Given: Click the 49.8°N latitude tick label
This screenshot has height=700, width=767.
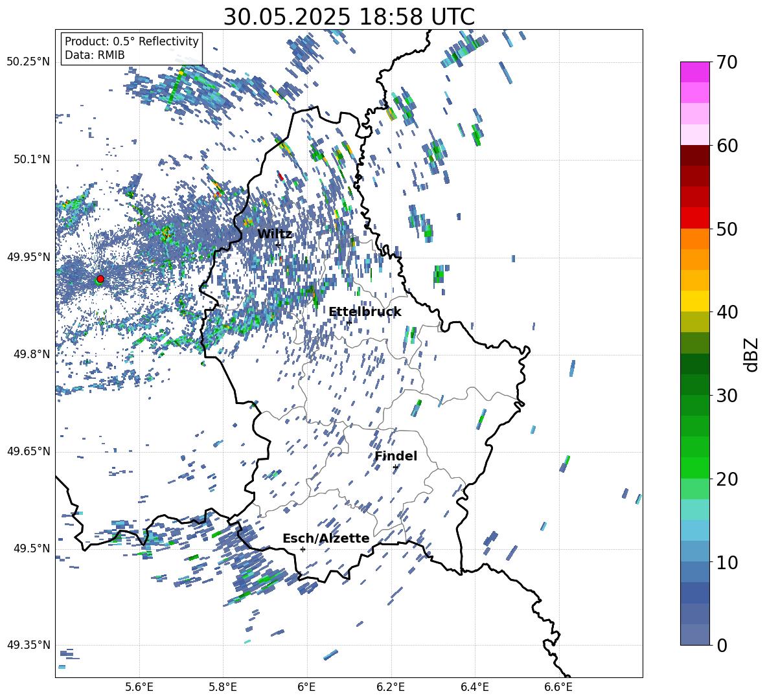Looking at the screenshot, I should coord(31,354).
